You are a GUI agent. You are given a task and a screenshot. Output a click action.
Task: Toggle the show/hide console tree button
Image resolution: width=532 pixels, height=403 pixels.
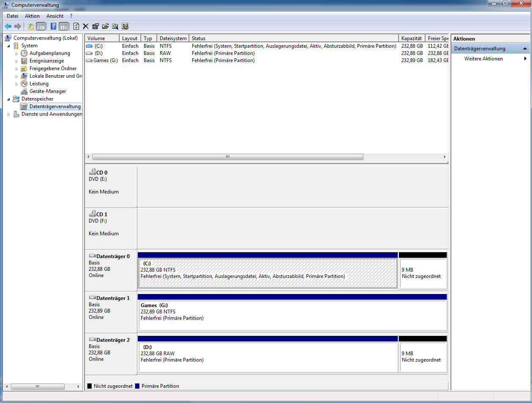(x=41, y=26)
